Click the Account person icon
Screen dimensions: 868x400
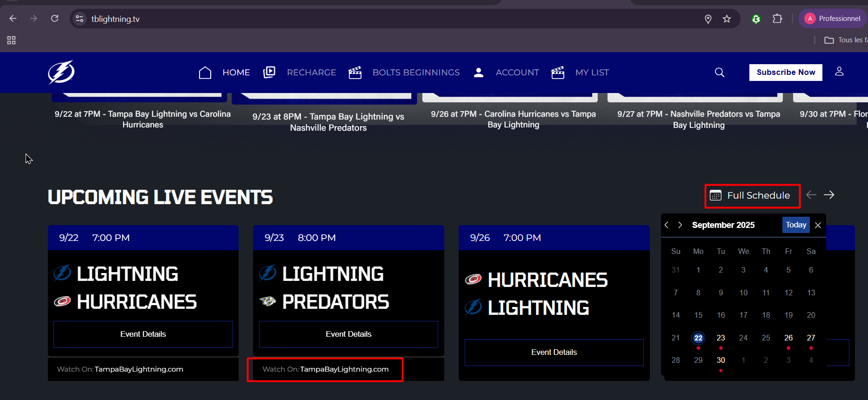479,73
